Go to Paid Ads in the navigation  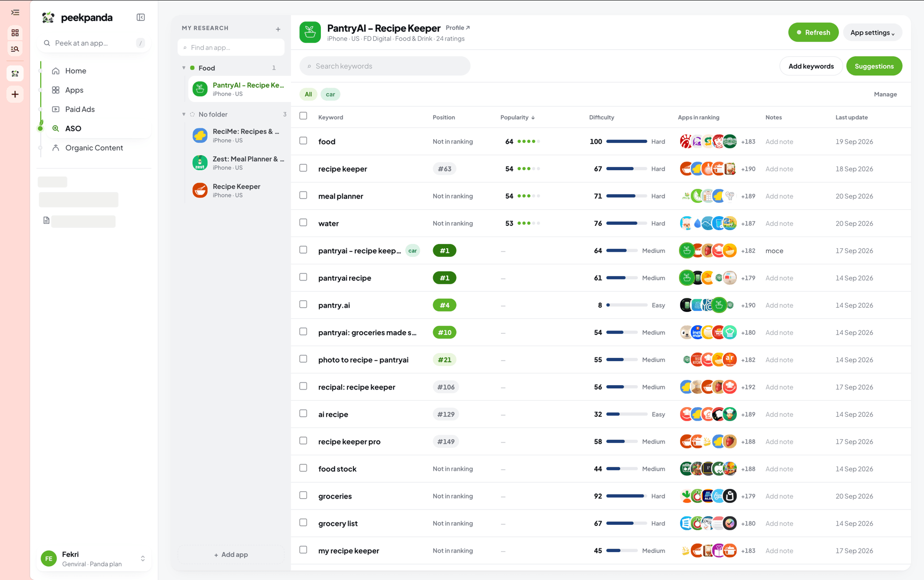(x=80, y=109)
